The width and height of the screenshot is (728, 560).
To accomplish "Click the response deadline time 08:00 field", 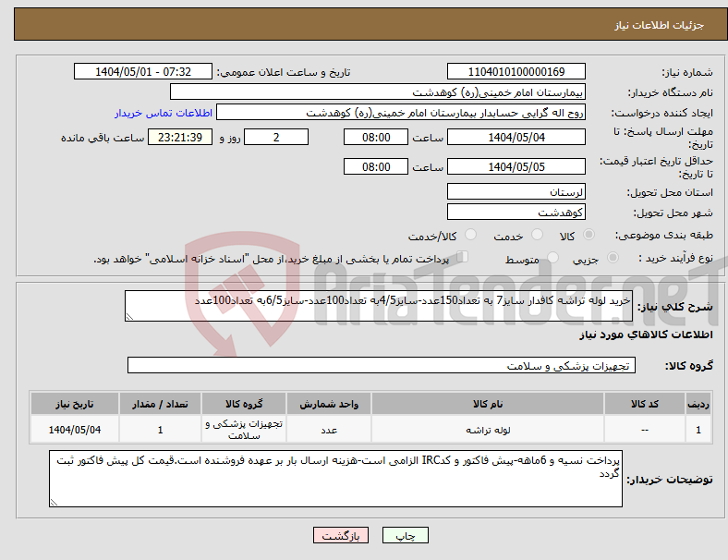I will pos(376,138).
